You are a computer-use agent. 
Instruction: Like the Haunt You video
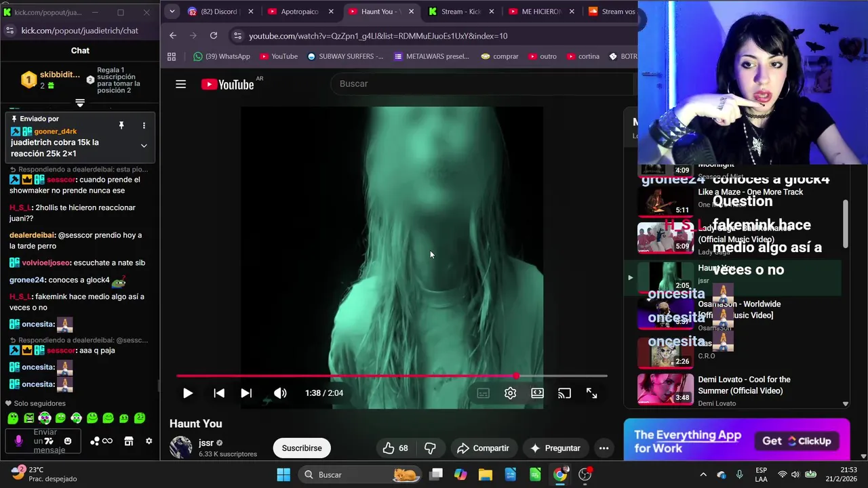(x=396, y=448)
